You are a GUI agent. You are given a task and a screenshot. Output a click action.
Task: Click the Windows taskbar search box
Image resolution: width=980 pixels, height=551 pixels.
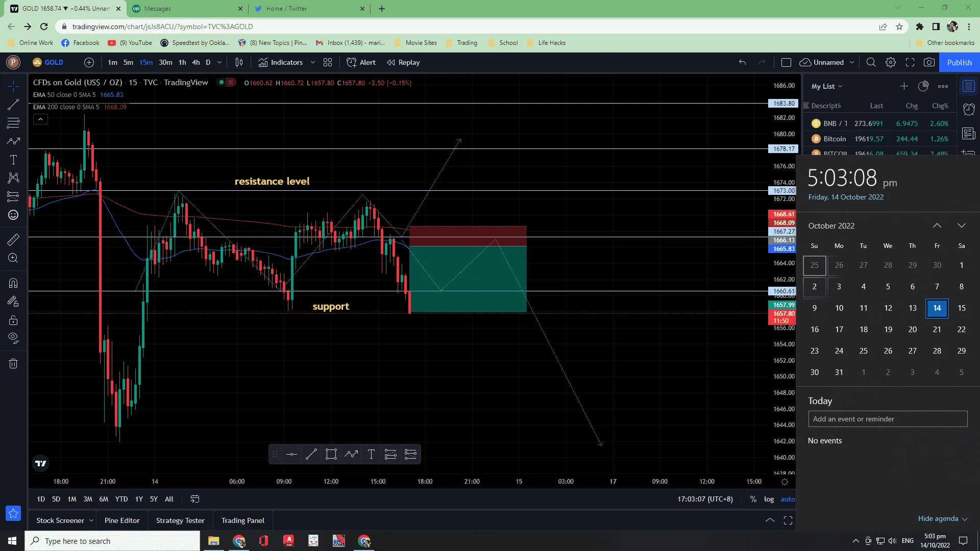[x=112, y=541]
